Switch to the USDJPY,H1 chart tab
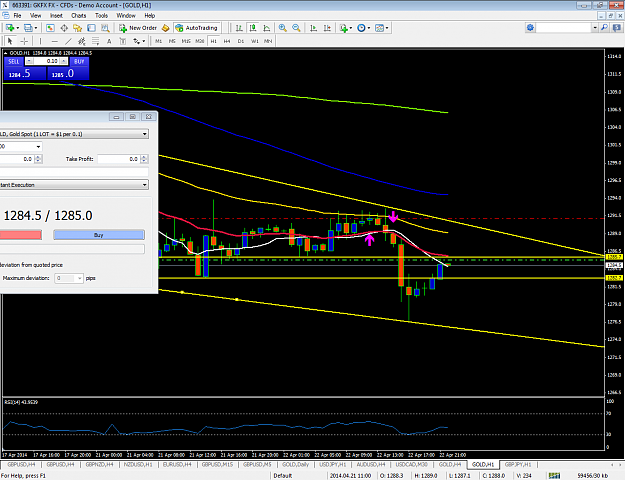 [x=332, y=464]
